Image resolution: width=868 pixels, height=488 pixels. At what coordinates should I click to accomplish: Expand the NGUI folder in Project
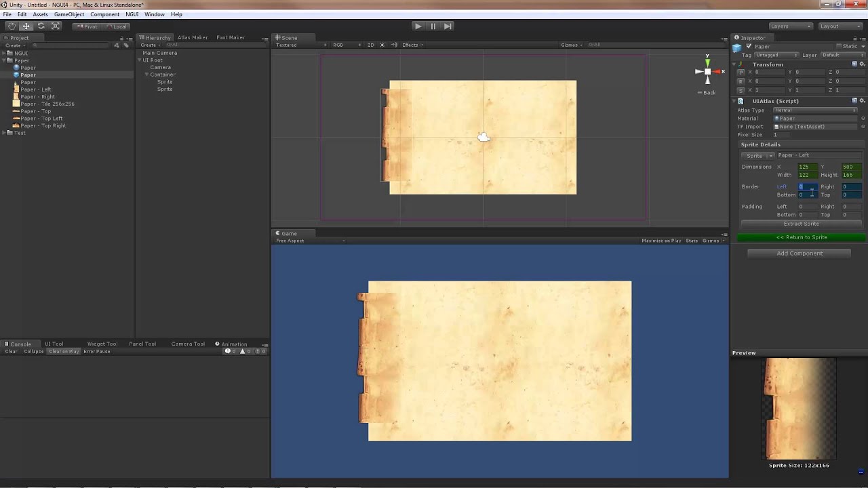[x=4, y=53]
